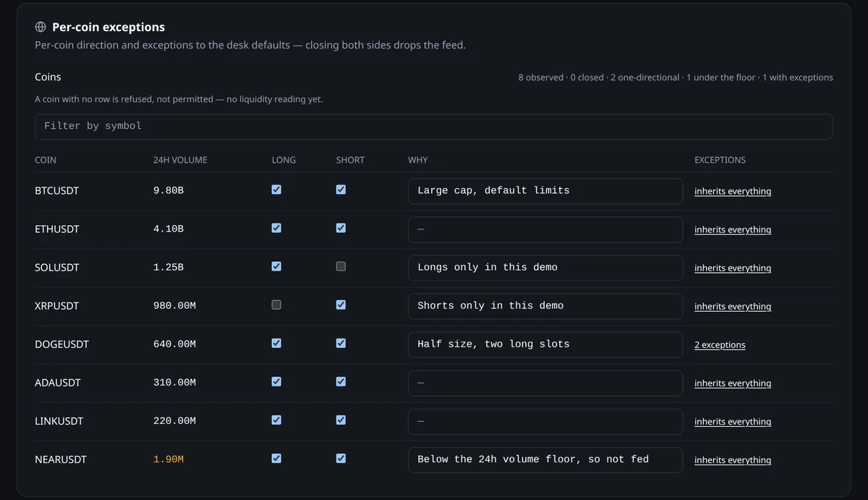Click the '8 observed' summary line
Image resolution: width=868 pixels, height=500 pixels.
(x=676, y=77)
